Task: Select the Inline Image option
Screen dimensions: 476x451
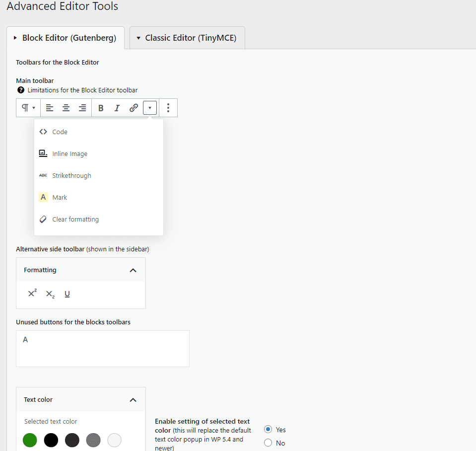Action: coord(69,153)
